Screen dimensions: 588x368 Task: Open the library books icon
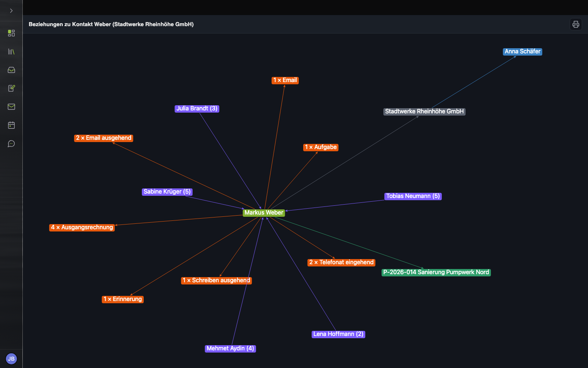(11, 52)
